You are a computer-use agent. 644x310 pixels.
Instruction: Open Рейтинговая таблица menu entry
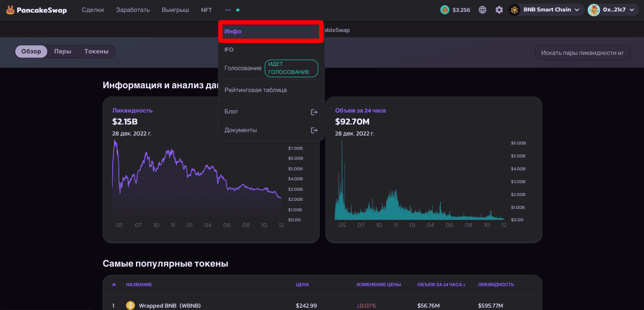click(271, 90)
